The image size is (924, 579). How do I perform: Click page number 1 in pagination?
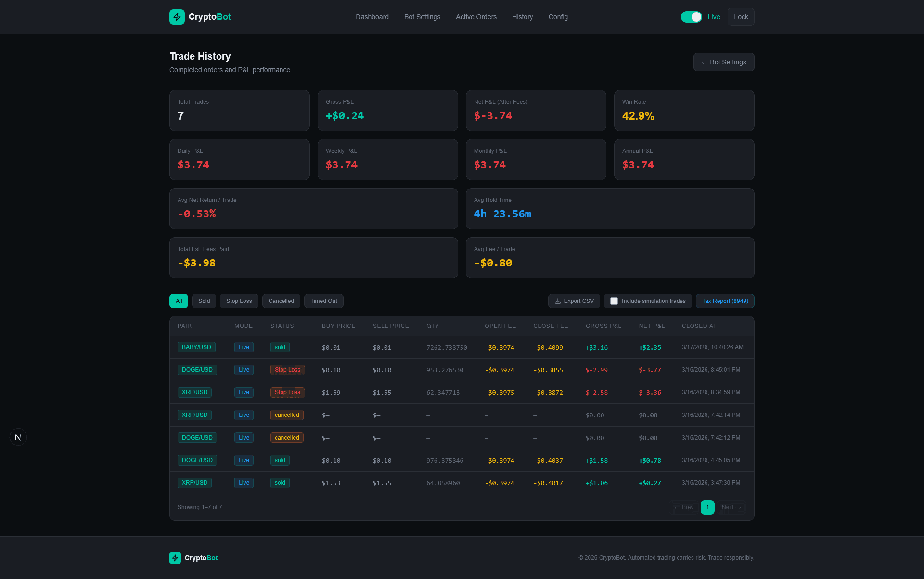tap(707, 507)
